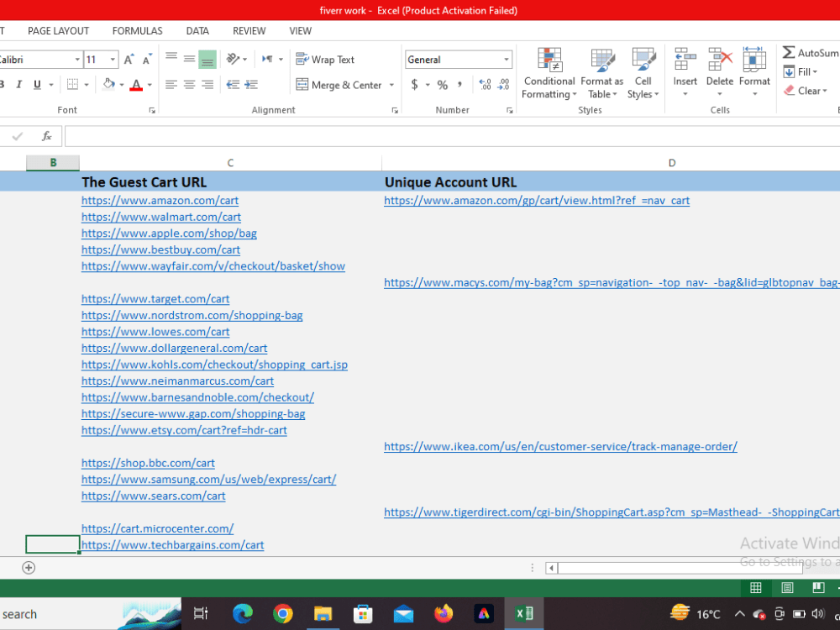This screenshot has width=840, height=630.
Task: Open the Format cells menu
Action: coord(754,71)
